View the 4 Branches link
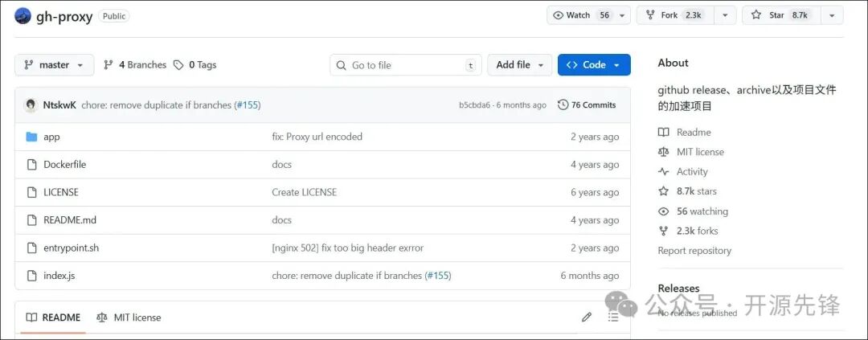The width and height of the screenshot is (868, 340). 135,65
